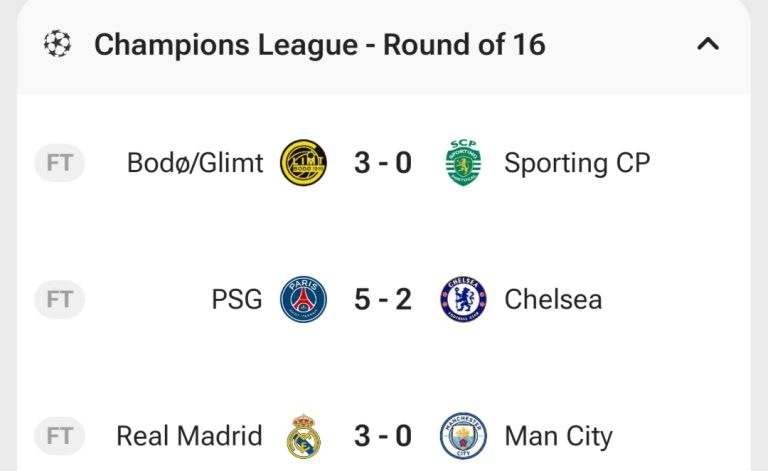Click the Chelsea club crest
Image resolution: width=768 pixels, height=471 pixels.
point(463,299)
